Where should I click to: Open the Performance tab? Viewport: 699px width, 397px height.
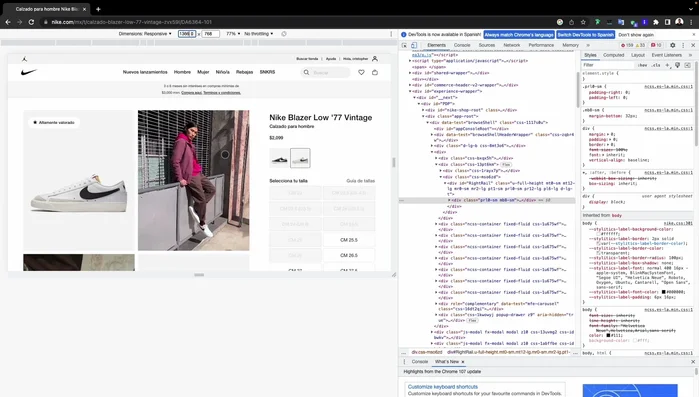click(541, 45)
